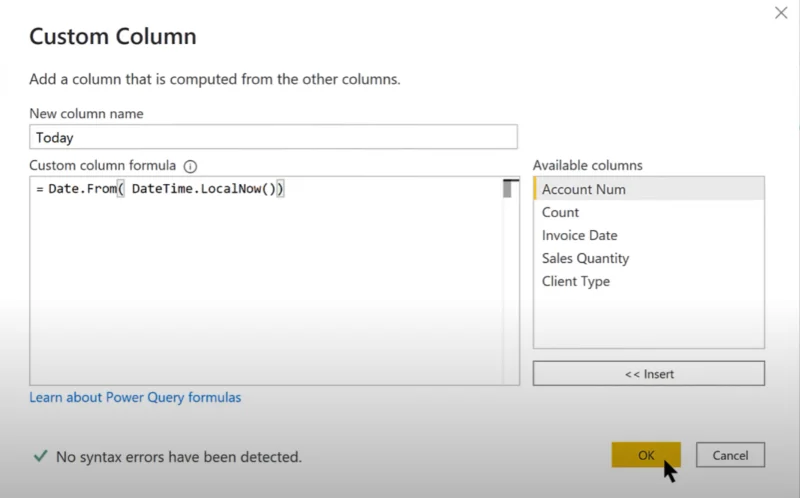Select Account Num in Available columns
800x498 pixels.
(x=648, y=189)
